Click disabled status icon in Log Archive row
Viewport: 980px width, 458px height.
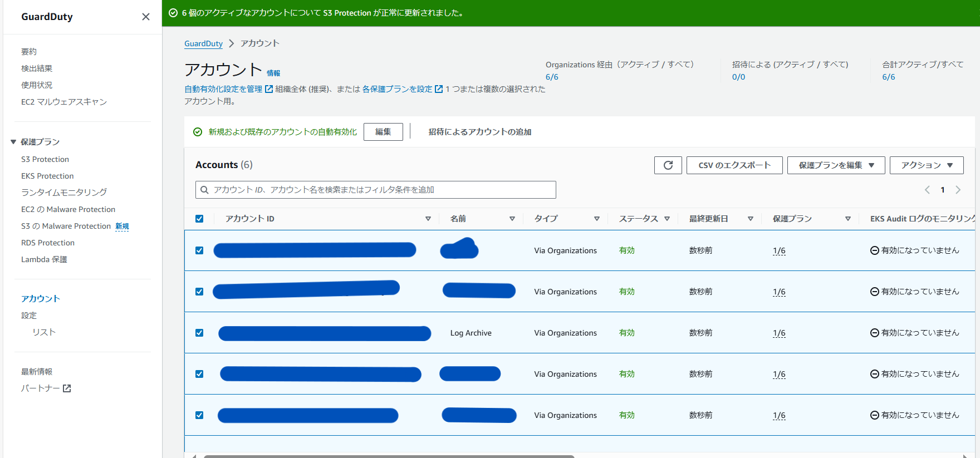[x=875, y=333]
